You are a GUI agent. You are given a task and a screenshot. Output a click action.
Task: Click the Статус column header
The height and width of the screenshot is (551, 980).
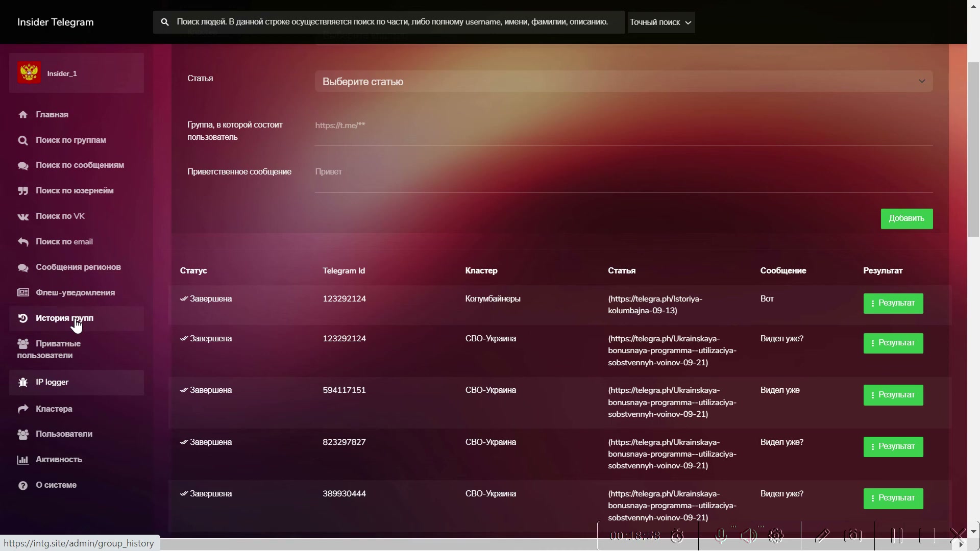point(193,271)
